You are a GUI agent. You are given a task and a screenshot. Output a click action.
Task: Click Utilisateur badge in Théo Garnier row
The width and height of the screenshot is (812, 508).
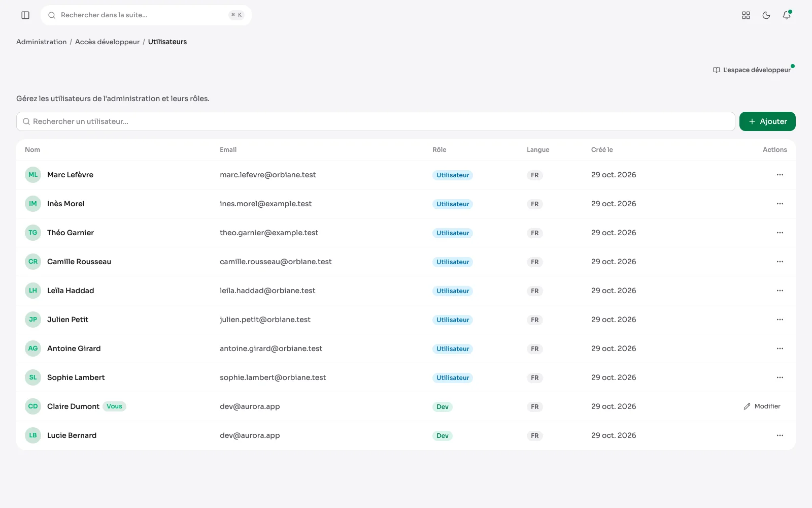[453, 233]
